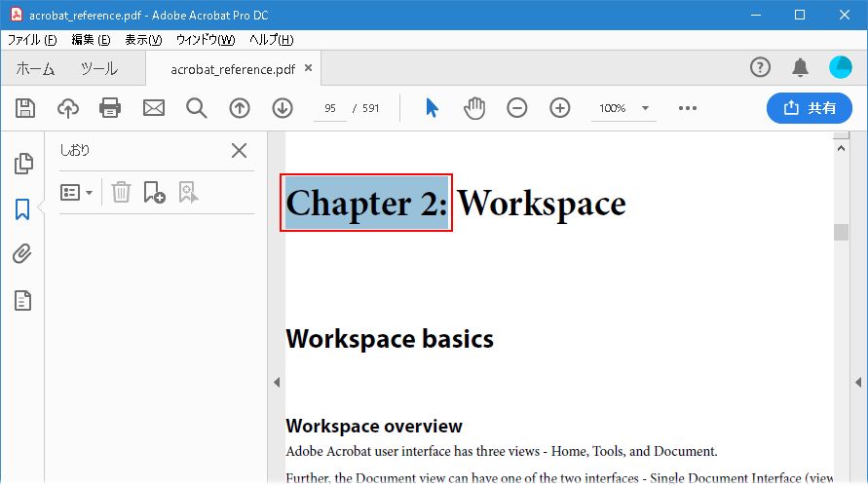Print the document with printer icon

tap(110, 108)
